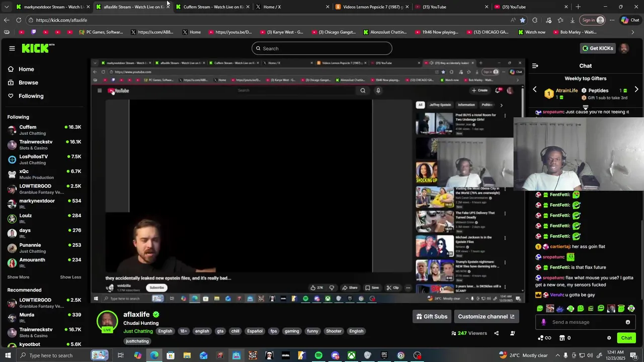
Task: Click the browser Sign in button
Action: pyautogui.click(x=593, y=20)
